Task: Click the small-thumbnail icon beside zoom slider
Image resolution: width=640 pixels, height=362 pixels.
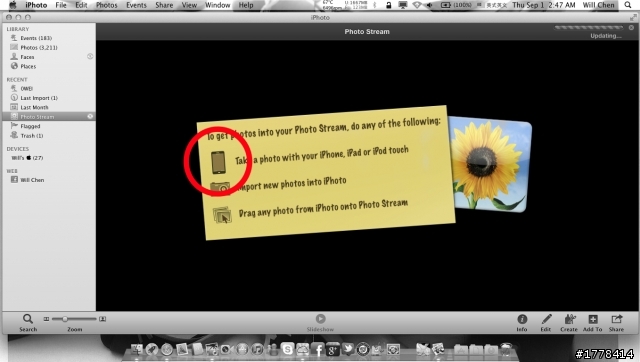Action: [46, 319]
